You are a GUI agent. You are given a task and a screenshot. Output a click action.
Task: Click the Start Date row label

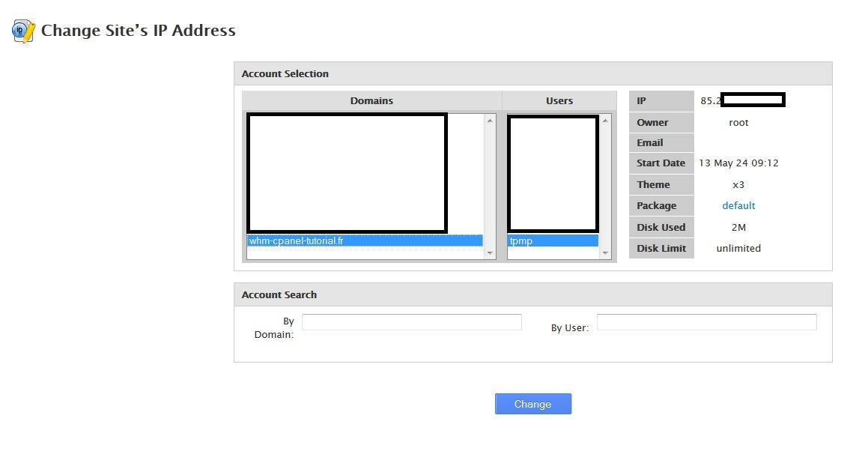coord(661,163)
